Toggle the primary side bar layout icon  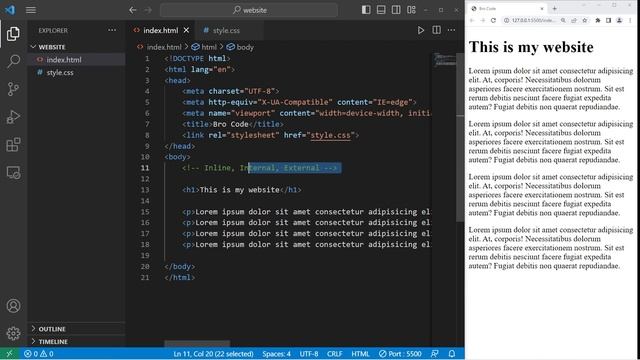coord(366,10)
